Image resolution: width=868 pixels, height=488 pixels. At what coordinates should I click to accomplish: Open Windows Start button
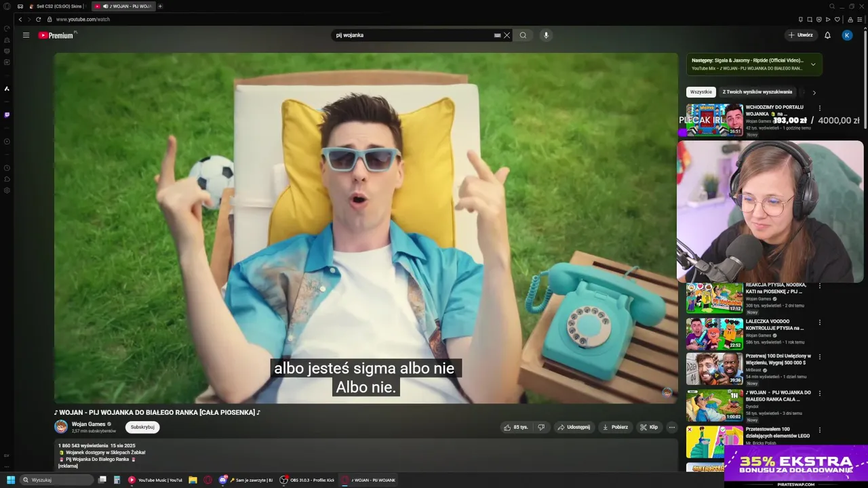click(11, 480)
